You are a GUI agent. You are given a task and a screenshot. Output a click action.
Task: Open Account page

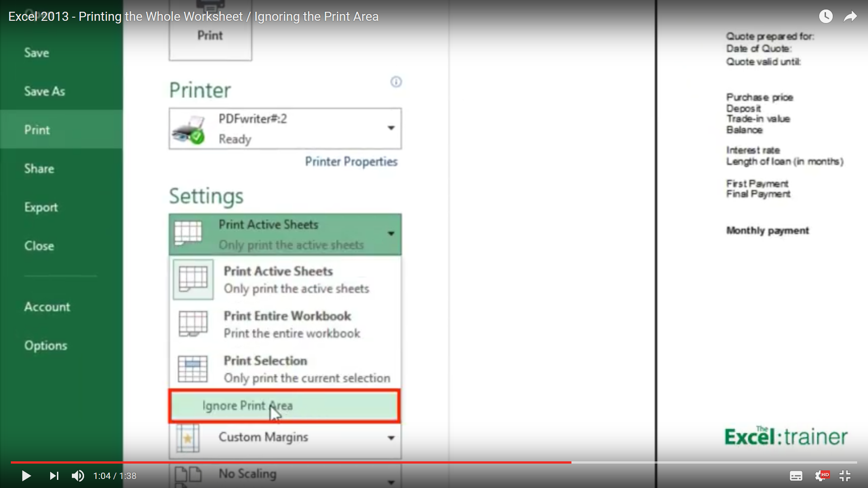point(47,307)
